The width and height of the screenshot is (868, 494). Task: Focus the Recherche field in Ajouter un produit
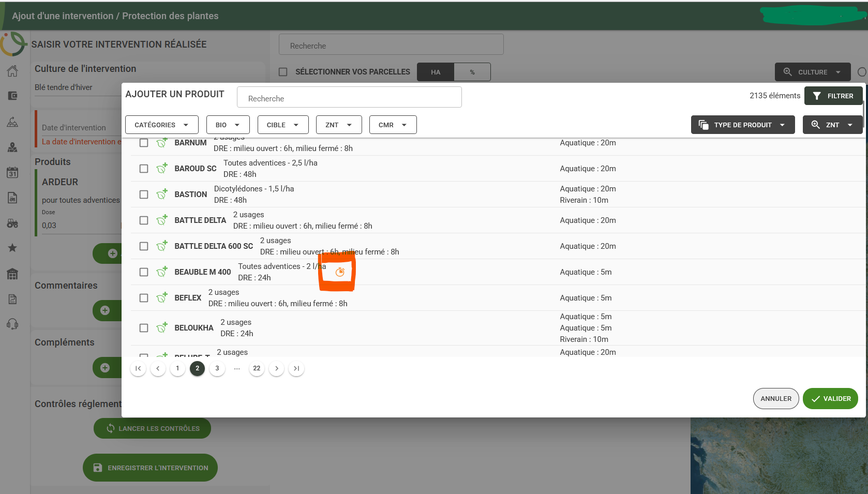click(x=349, y=97)
